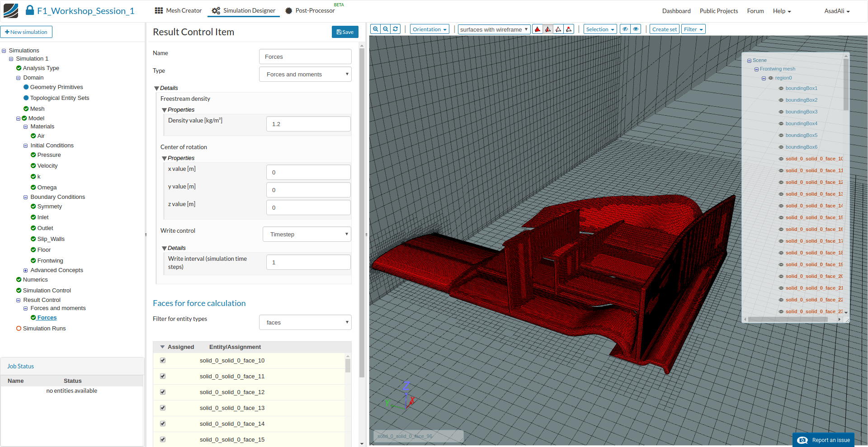Open the Orientation dropdown
The width and height of the screenshot is (868, 447).
(429, 29)
